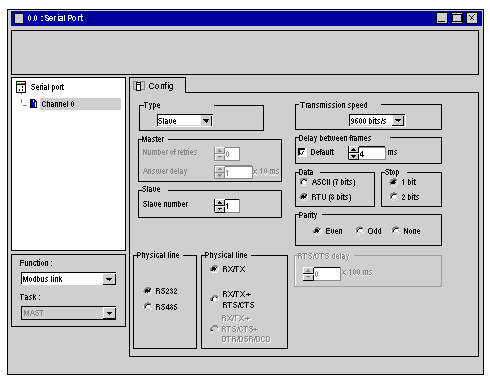The image size is (490, 382).
Task: Click the 'x 10 ms' unit text
Action: pos(266,171)
